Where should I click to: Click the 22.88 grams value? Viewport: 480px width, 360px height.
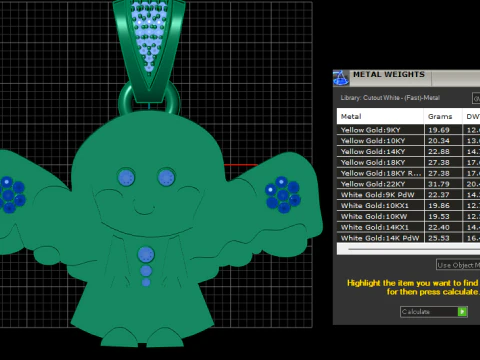(439, 151)
